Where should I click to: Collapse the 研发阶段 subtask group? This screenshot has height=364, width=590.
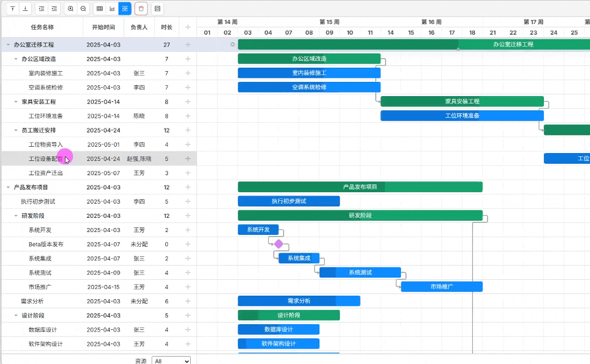[x=16, y=216]
